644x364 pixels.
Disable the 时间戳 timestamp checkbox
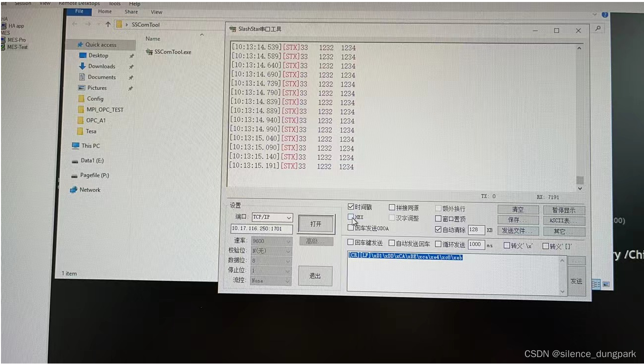tap(351, 207)
